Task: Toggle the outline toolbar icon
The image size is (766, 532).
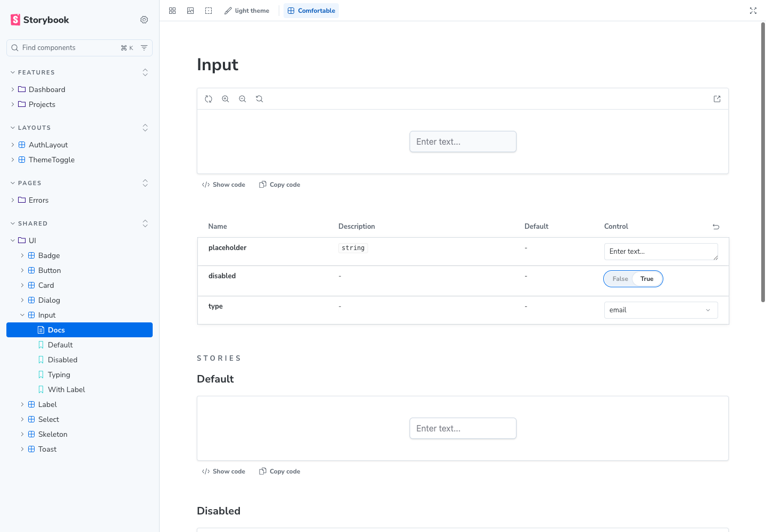Action: pyautogui.click(x=209, y=11)
